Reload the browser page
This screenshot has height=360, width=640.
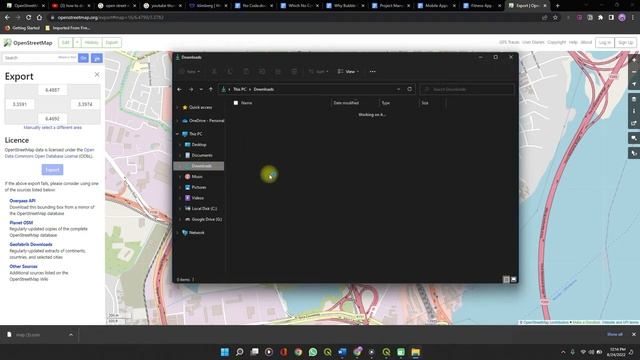point(29,18)
